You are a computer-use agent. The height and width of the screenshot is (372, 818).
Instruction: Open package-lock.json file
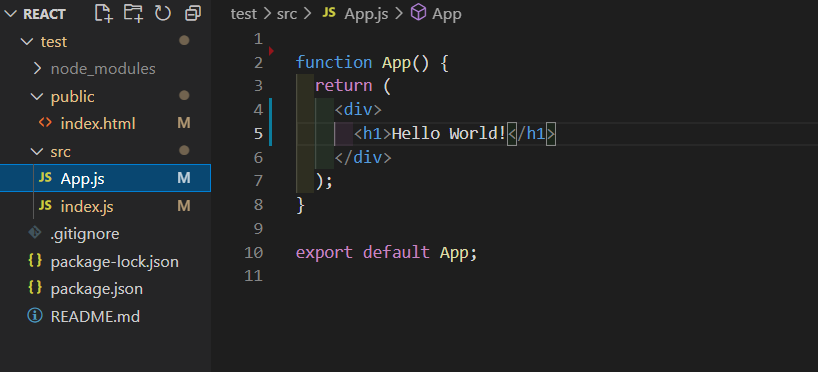click(115, 261)
